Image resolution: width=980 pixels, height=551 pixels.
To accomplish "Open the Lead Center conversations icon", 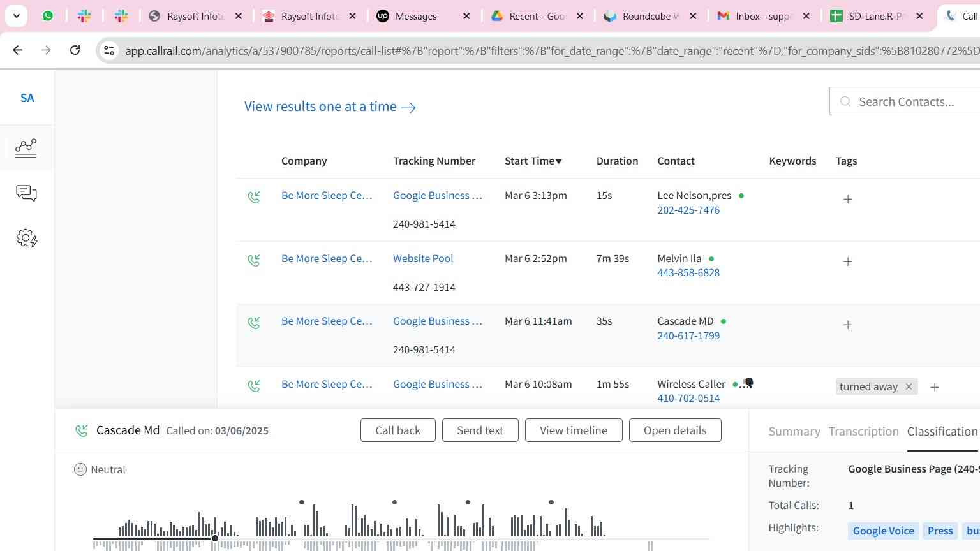I will click(26, 193).
